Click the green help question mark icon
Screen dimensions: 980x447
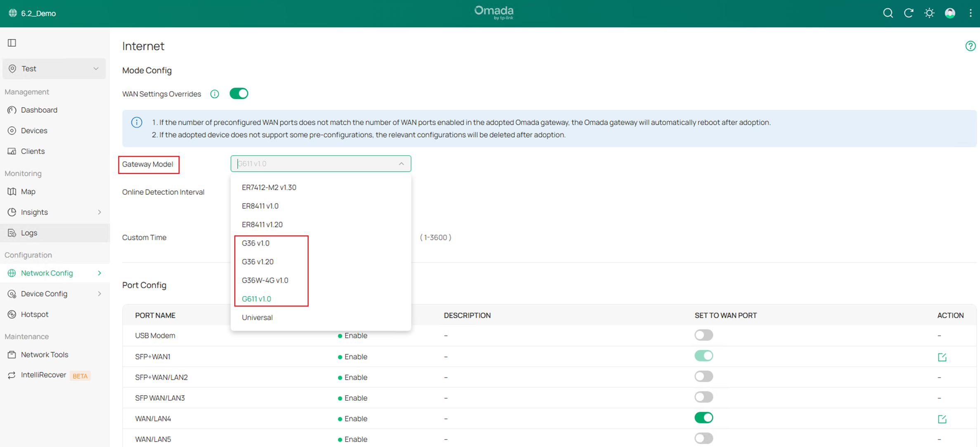click(x=970, y=46)
